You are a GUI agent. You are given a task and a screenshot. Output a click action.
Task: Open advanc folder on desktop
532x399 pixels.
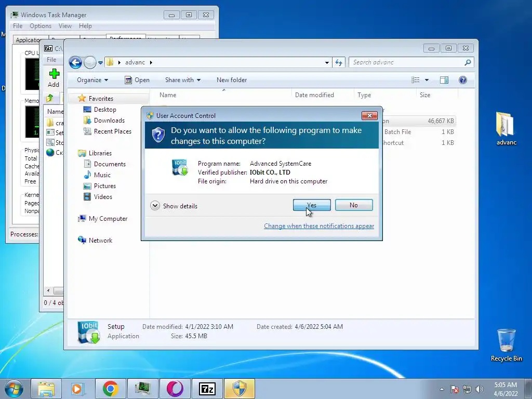[x=506, y=129]
